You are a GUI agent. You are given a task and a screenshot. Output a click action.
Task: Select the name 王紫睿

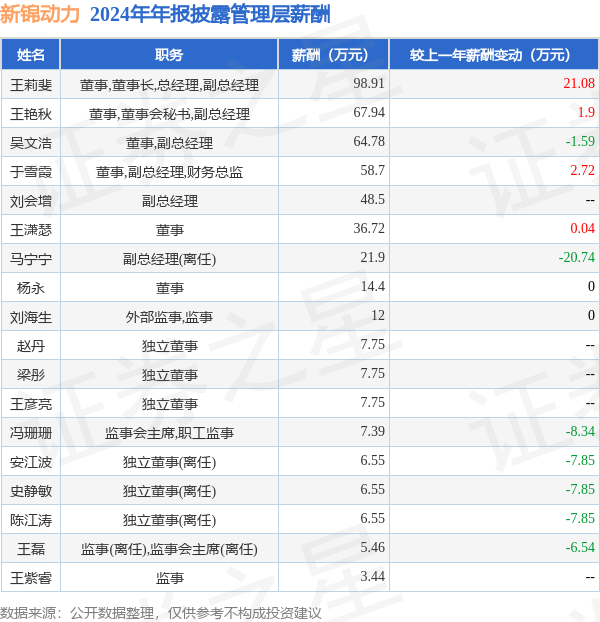(x=31, y=578)
